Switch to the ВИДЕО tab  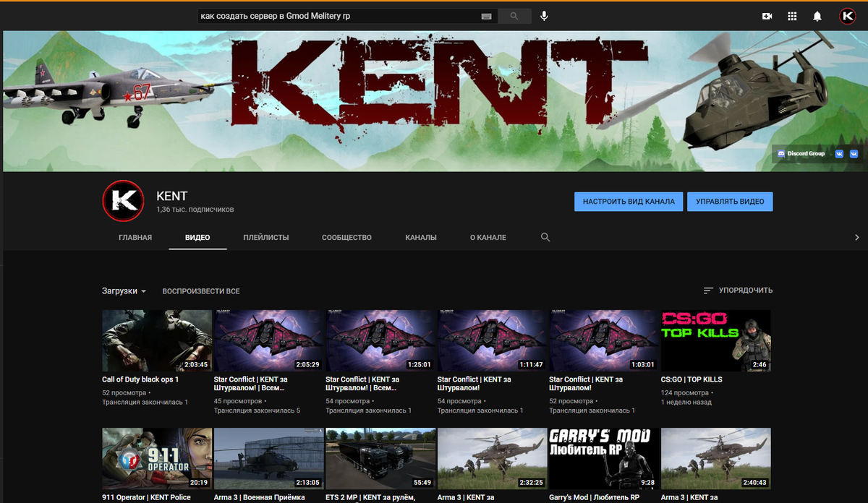[x=197, y=237]
